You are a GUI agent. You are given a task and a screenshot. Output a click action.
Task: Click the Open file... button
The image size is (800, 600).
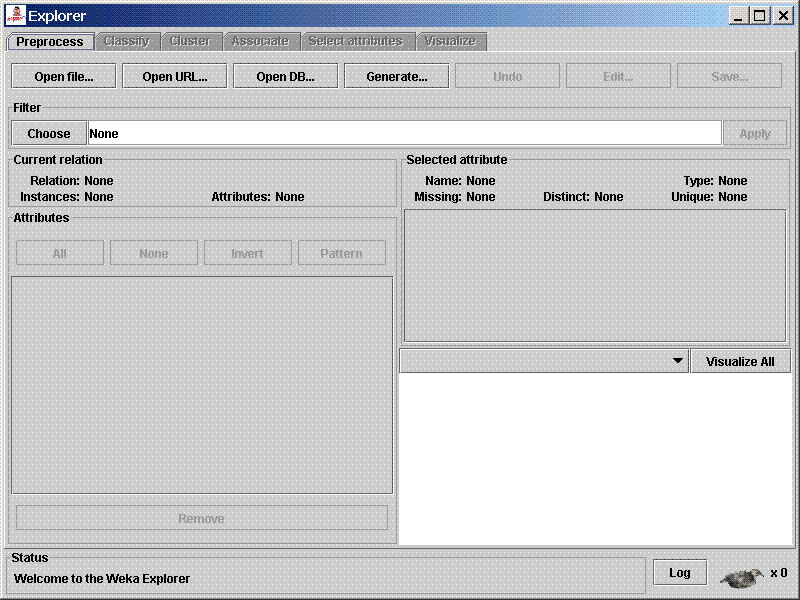pyautogui.click(x=64, y=77)
